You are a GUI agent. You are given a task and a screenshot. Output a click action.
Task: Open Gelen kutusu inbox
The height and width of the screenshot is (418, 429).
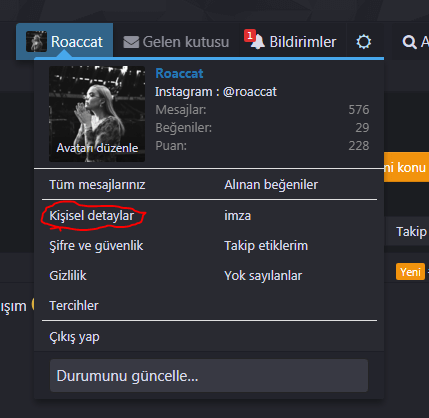click(176, 42)
